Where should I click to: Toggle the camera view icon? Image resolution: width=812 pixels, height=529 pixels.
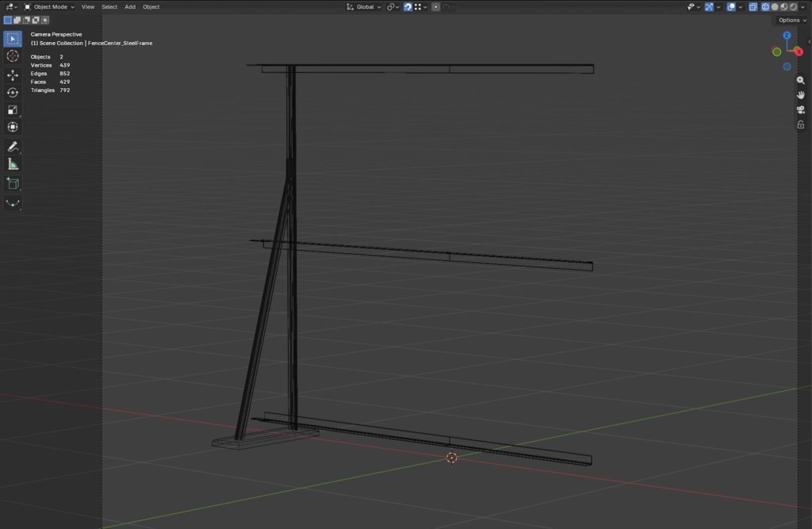(801, 109)
